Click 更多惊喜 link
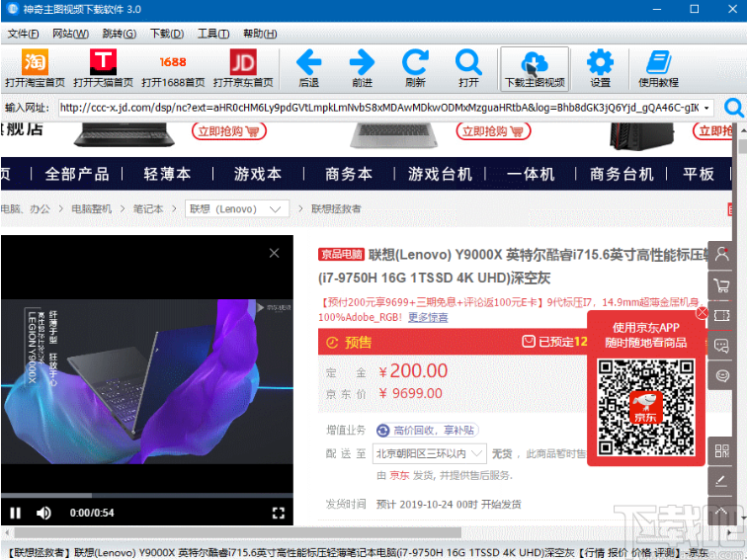747x560 pixels. tap(428, 318)
